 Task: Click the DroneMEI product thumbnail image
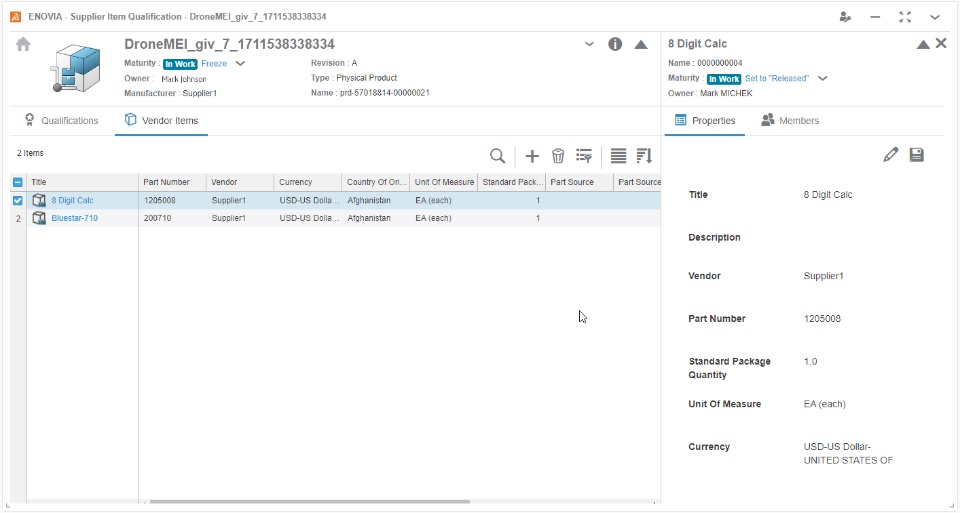coord(75,68)
